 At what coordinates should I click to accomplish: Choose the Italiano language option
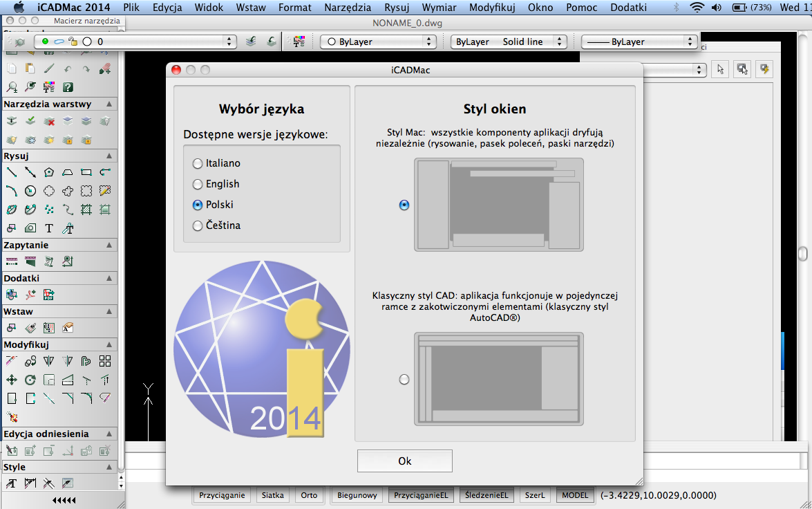coord(198,163)
